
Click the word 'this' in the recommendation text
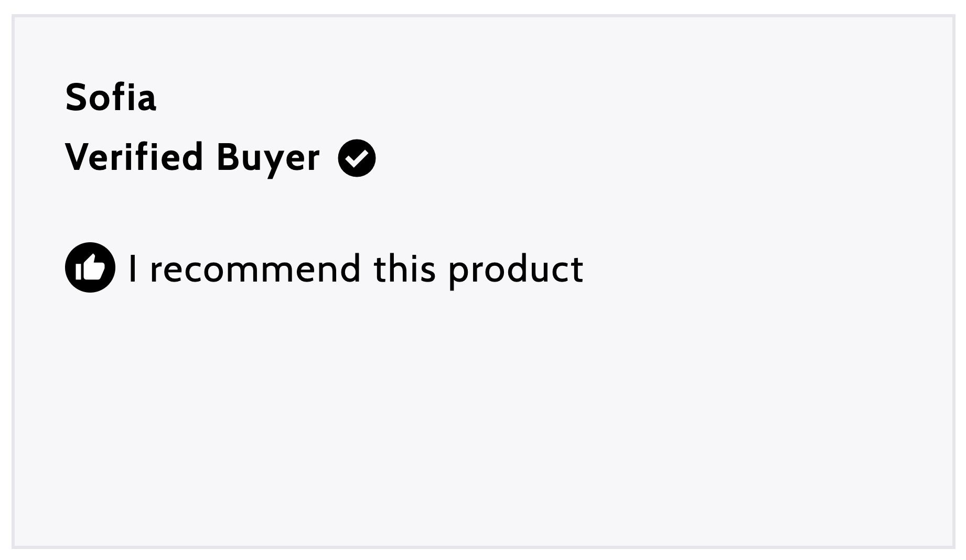(404, 268)
